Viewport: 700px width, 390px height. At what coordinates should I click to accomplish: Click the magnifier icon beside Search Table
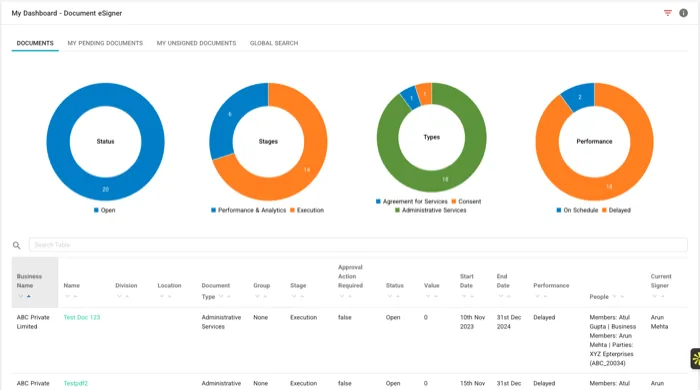click(17, 245)
